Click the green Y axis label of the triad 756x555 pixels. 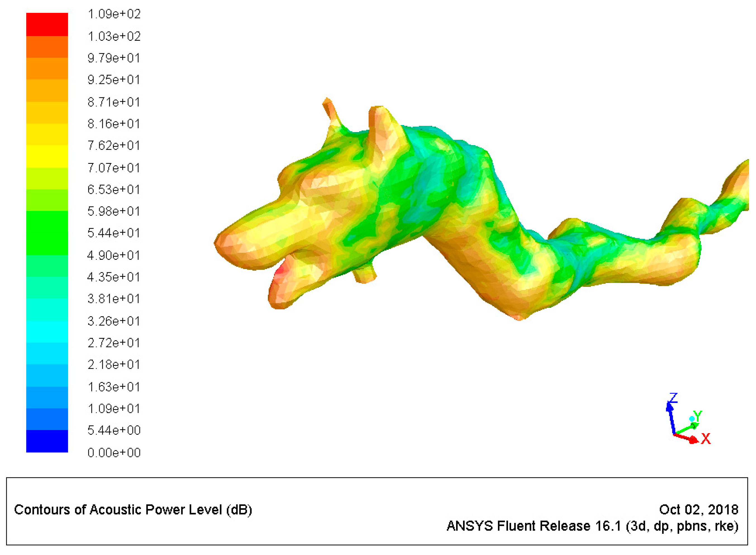[698, 416]
